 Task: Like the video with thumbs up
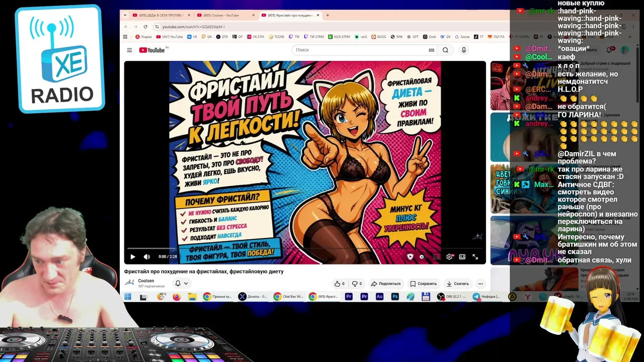coord(340,284)
